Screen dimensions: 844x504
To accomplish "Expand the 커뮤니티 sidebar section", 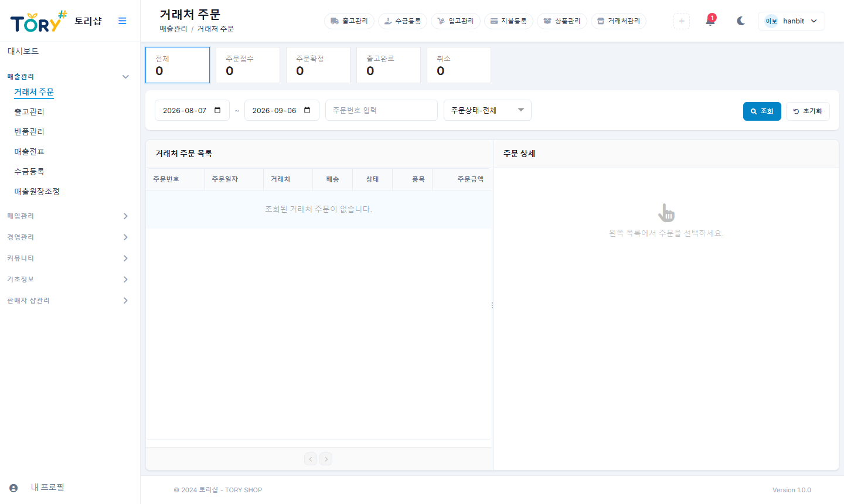I will [68, 258].
